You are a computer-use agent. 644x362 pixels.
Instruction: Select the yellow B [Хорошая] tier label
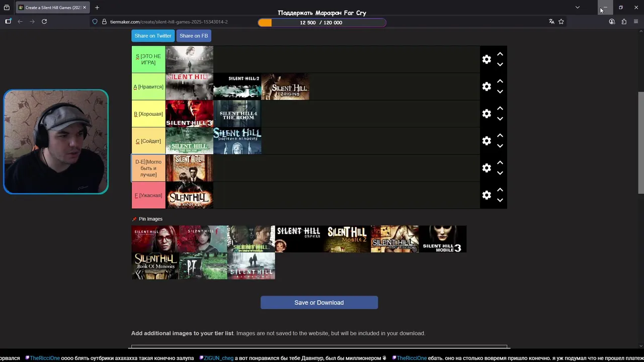click(x=148, y=114)
